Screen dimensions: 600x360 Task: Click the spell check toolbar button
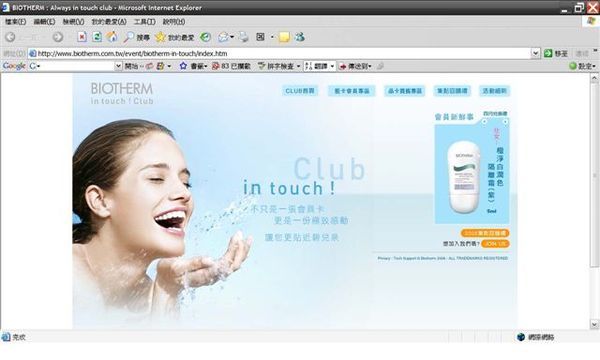click(276, 66)
